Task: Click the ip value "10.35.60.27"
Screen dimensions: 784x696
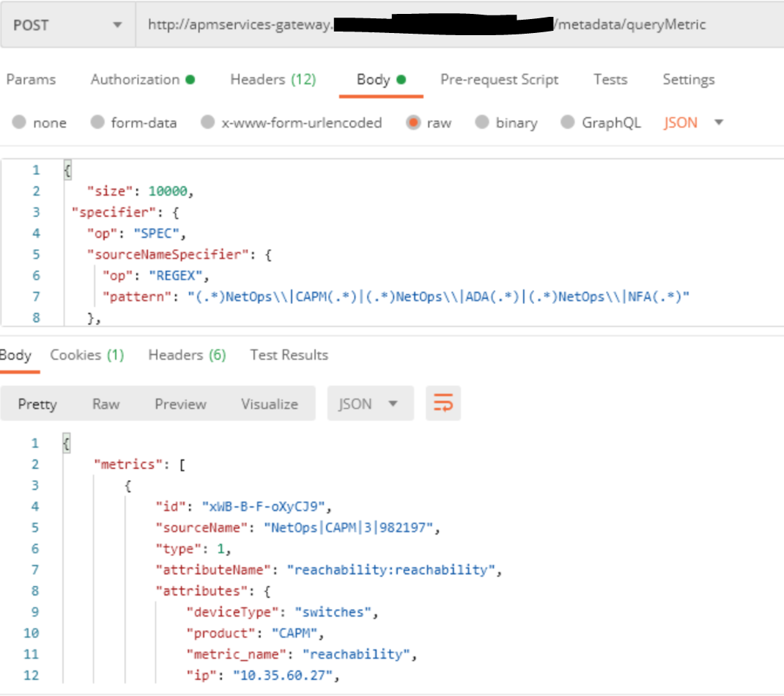Action: coord(283,675)
